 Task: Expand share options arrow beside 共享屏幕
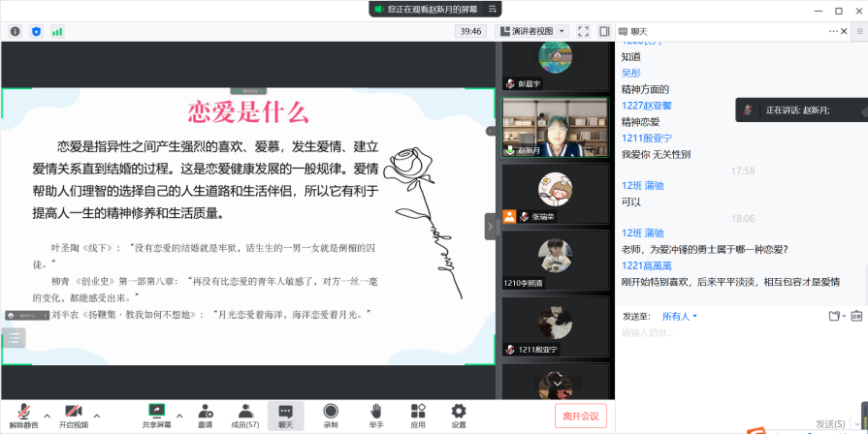179,416
